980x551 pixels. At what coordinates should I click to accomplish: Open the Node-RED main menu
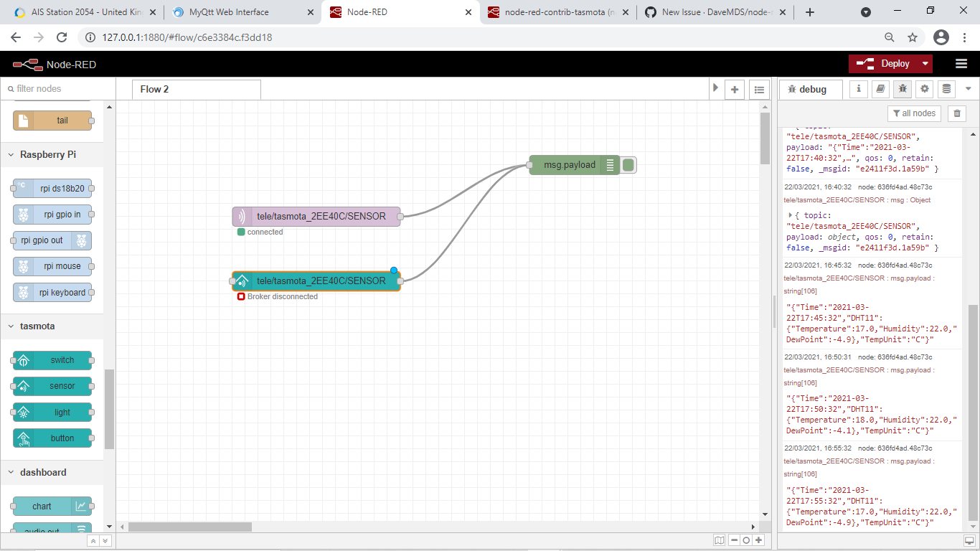[x=961, y=63]
